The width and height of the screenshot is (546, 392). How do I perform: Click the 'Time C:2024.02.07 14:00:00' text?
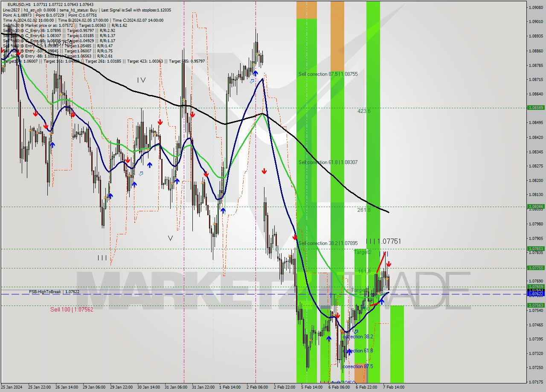point(139,20)
